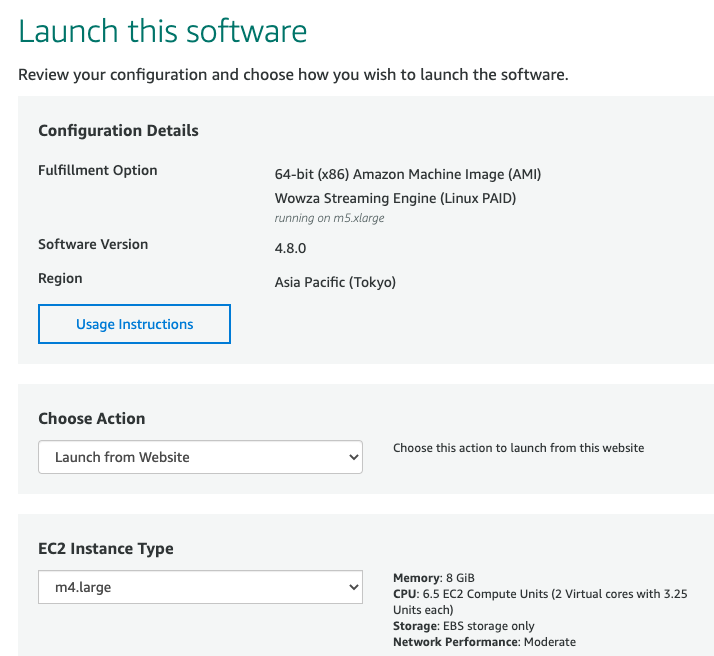
Task: Click 'Choose this action to launch from this website' text
Action: tap(519, 448)
